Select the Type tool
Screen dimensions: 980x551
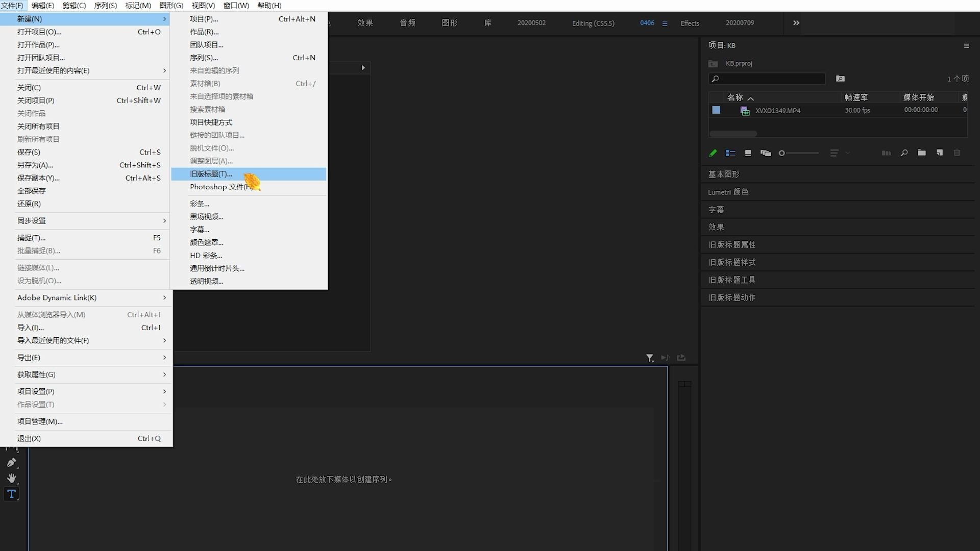pos(11,494)
